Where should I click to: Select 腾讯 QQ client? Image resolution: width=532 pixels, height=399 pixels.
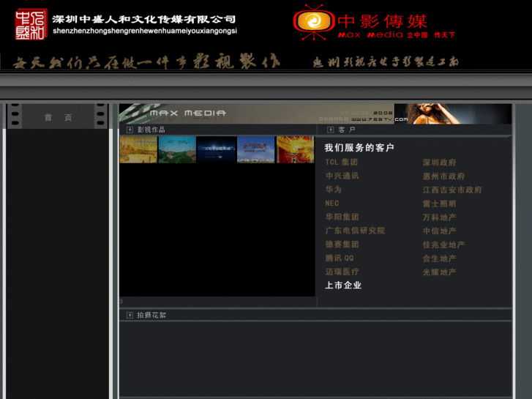[340, 258]
